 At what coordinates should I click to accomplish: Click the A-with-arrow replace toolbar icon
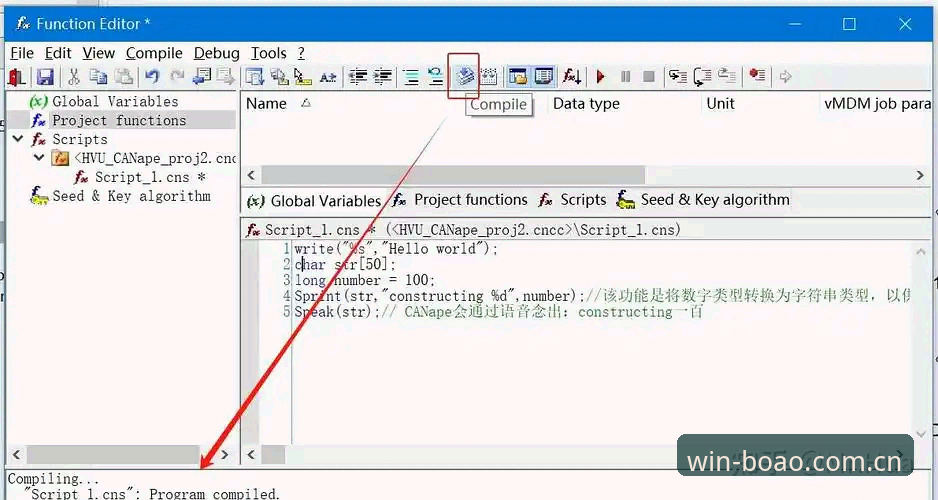pos(328,77)
